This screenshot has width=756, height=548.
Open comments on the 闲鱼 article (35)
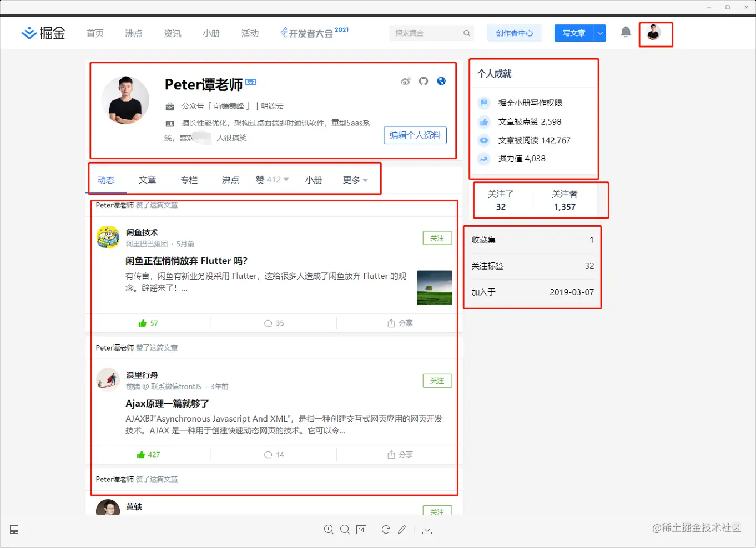(x=274, y=323)
